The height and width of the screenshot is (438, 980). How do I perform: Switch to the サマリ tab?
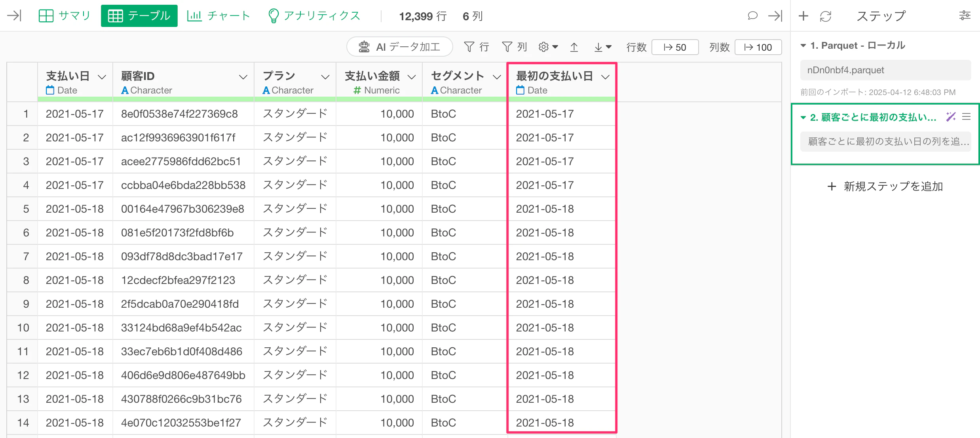coord(65,16)
